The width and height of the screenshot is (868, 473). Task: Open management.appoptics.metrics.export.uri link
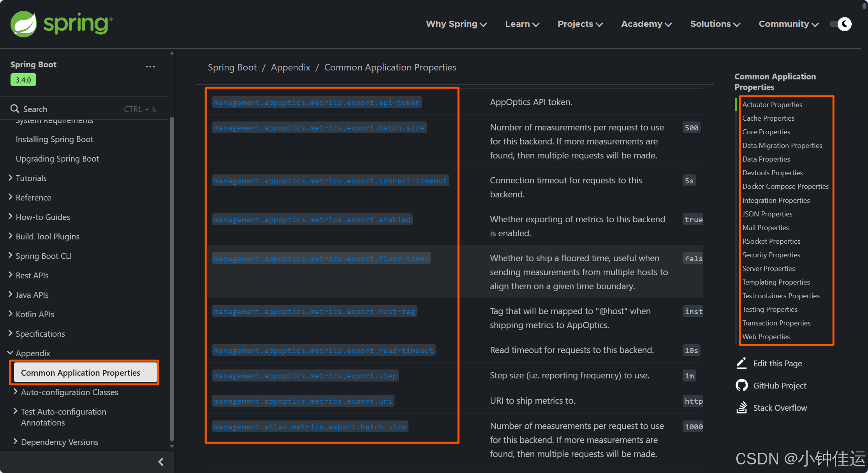(303, 401)
